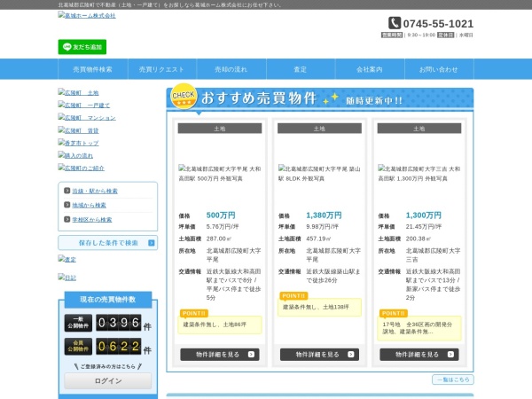Open the 会社案内 menu item
532x399 pixels.
tap(370, 69)
